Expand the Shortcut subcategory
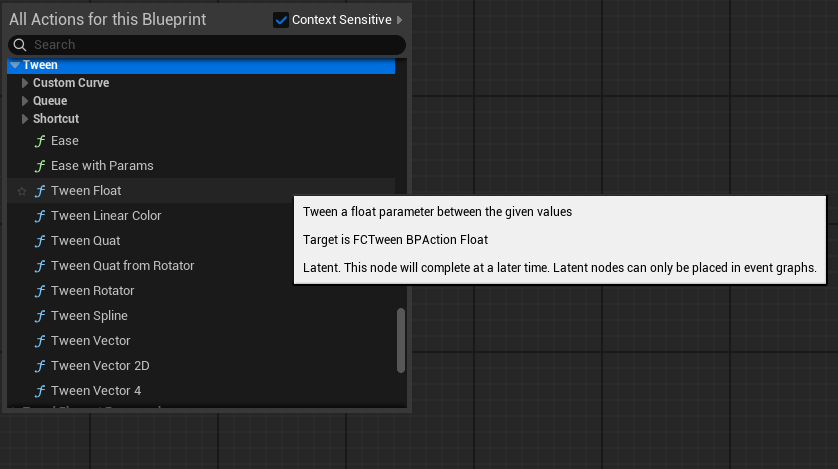 [x=25, y=119]
